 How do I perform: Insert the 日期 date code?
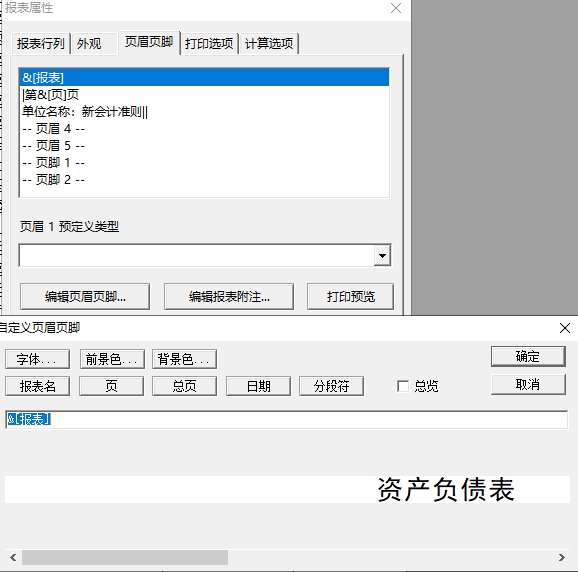[258, 386]
